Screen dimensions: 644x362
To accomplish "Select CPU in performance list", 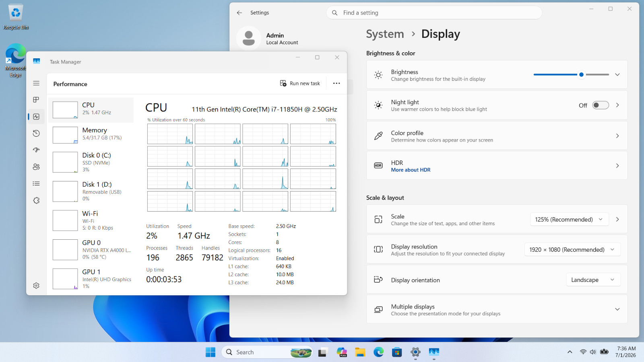I will click(91, 110).
